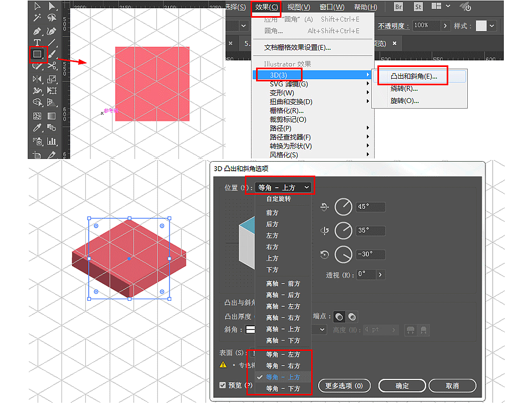The image size is (532, 406).
Task: Open the 帮助(H) menu
Action: point(365,7)
